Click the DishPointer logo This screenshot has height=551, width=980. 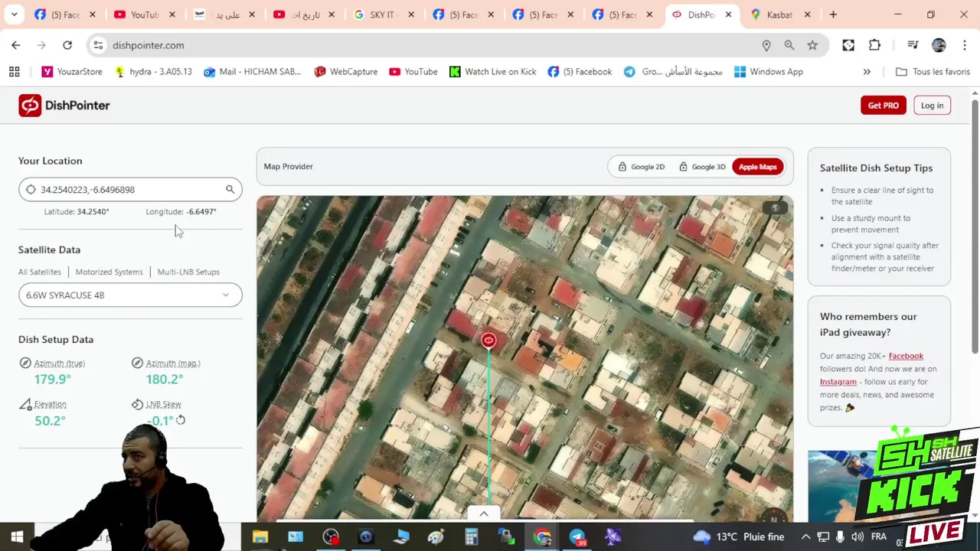click(64, 105)
